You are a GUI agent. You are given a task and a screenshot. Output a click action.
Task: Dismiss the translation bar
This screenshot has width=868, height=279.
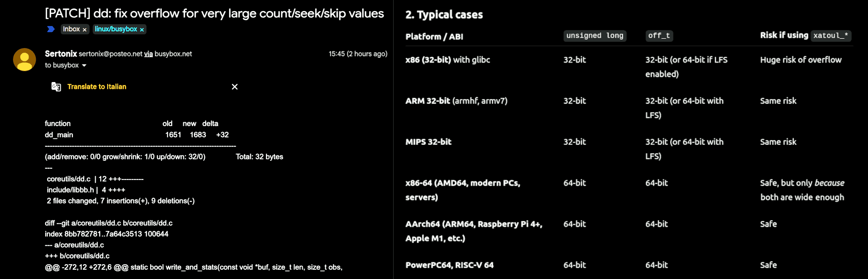[x=235, y=87]
